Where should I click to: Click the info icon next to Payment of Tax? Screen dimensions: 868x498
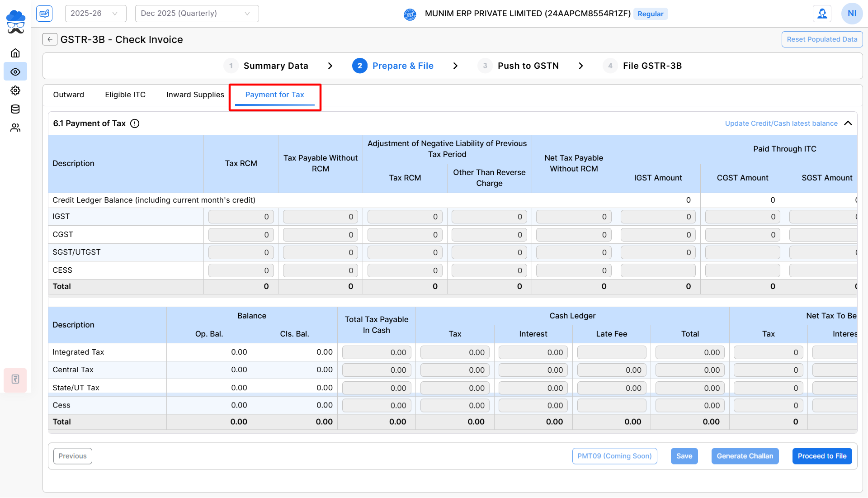click(x=135, y=123)
